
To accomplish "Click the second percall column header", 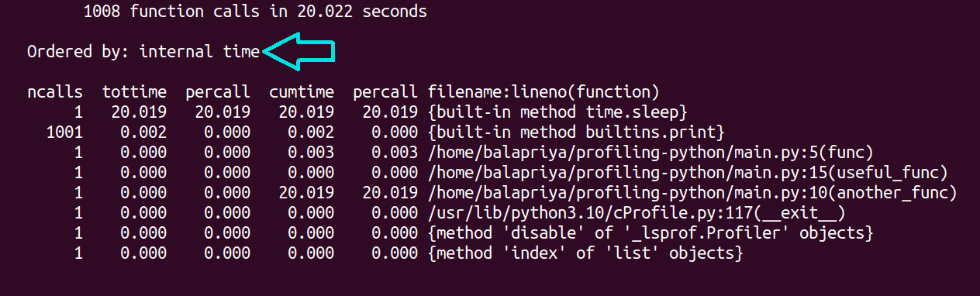I will (x=385, y=91).
